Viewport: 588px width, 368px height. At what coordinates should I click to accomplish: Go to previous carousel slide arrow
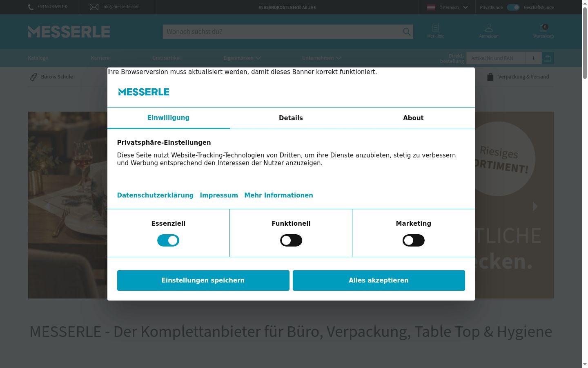[47, 206]
